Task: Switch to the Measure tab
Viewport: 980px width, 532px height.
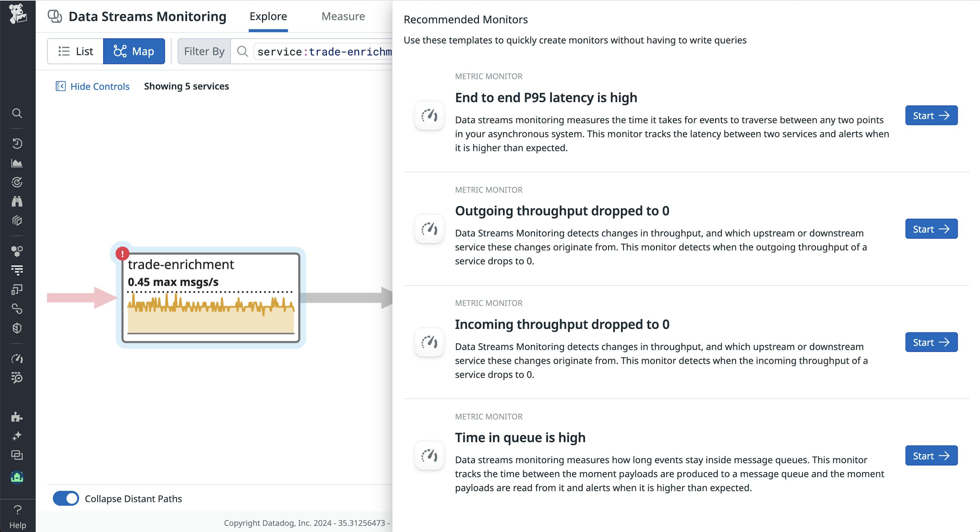Action: tap(343, 16)
